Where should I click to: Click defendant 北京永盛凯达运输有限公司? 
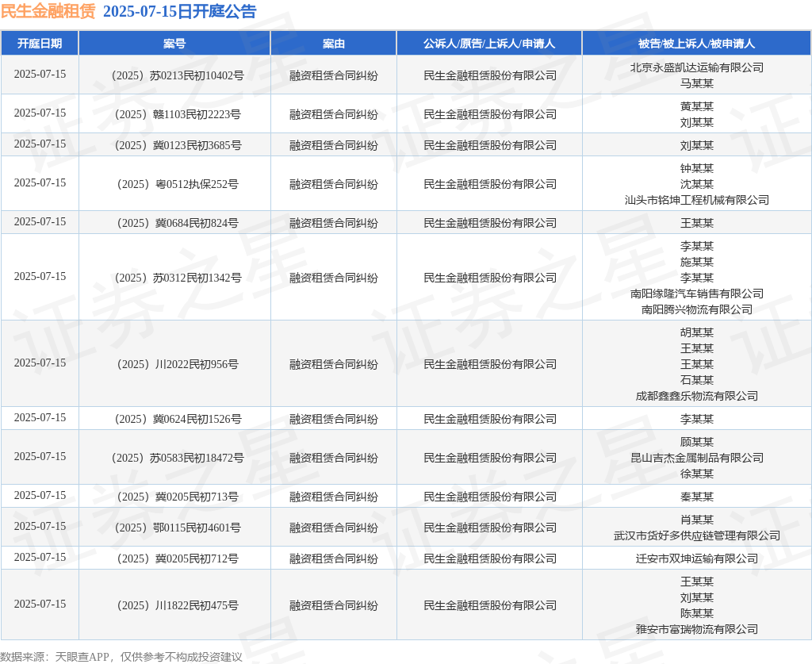pos(697,67)
